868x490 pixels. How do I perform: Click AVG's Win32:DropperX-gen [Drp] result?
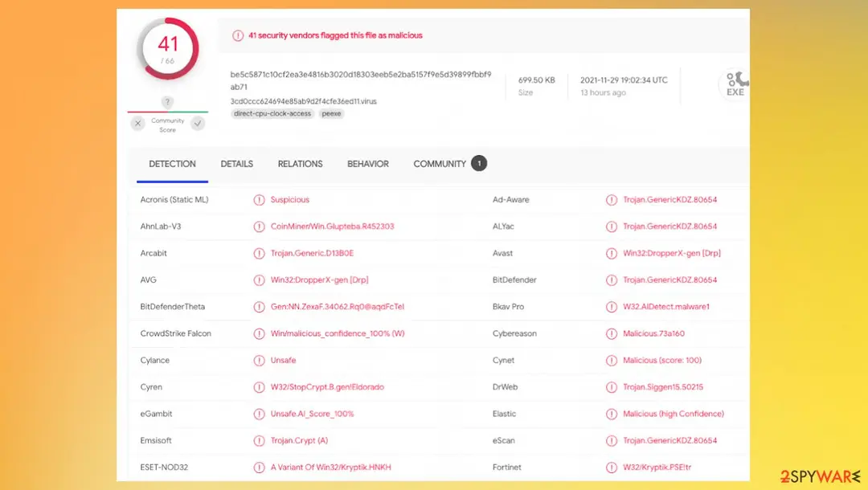pos(319,280)
